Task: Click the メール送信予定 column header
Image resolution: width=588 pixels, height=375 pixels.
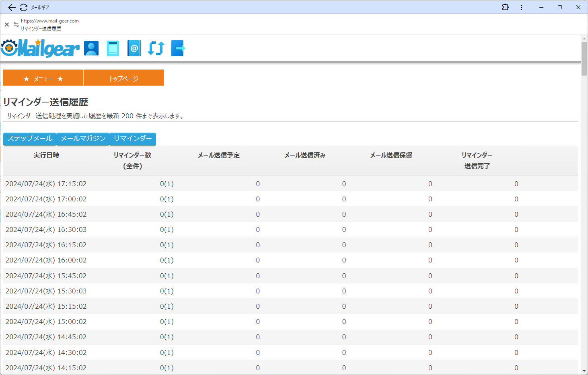Action: [x=219, y=155]
